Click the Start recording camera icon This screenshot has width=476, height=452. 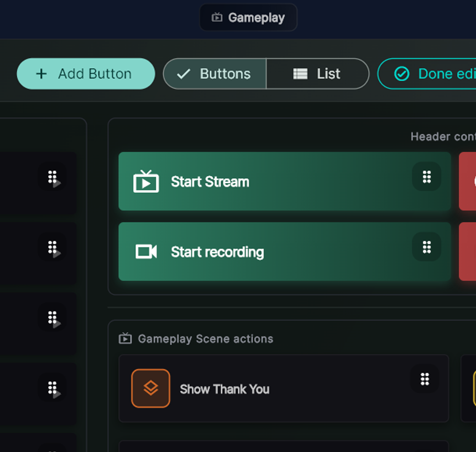tap(147, 252)
